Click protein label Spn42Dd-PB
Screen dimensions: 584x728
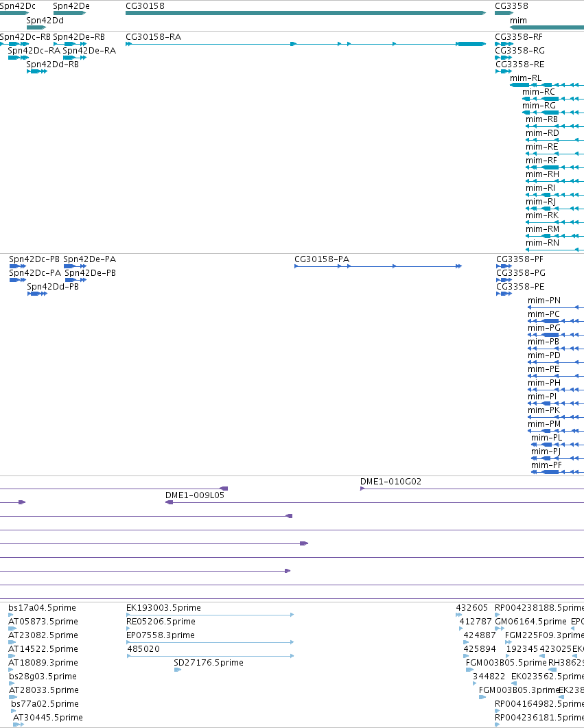(x=53, y=287)
